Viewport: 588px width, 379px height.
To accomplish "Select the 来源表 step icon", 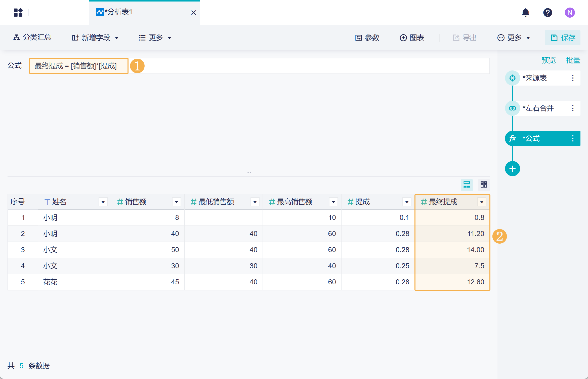I will tap(512, 78).
